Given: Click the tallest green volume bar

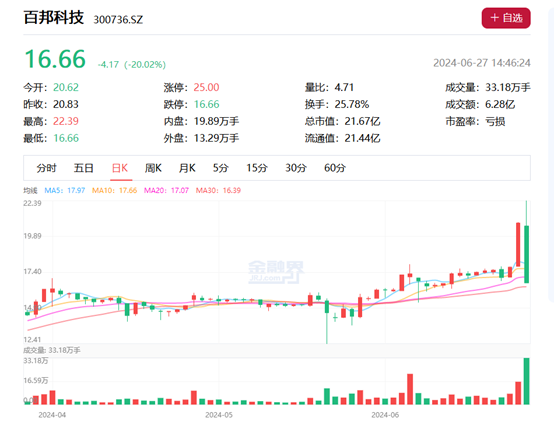Looking at the screenshot, I should [x=526, y=381].
